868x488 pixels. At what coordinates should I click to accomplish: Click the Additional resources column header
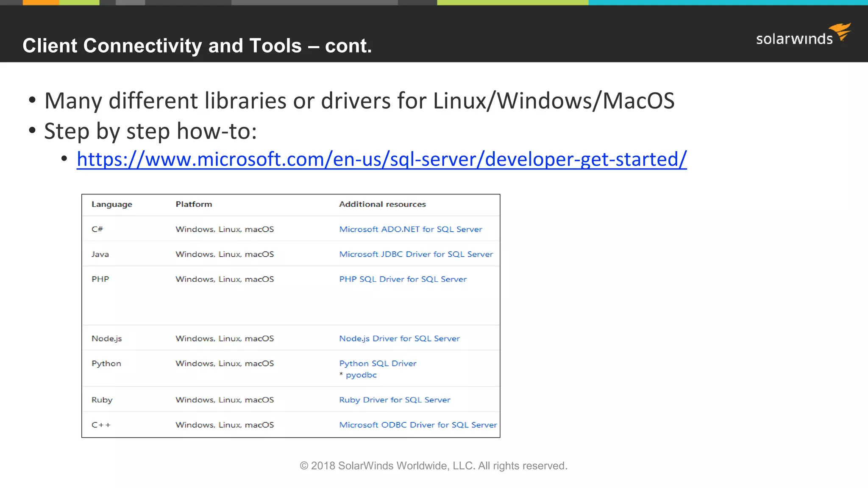point(382,204)
